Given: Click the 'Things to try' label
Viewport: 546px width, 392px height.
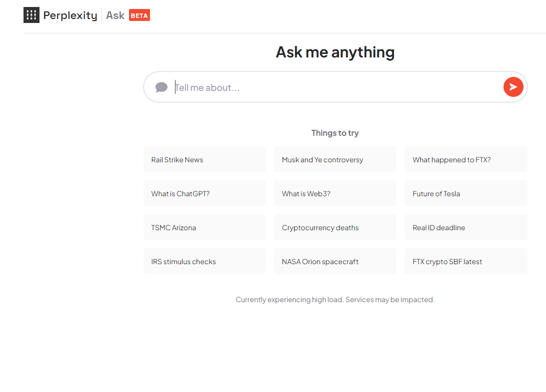Looking at the screenshot, I should point(335,133).
